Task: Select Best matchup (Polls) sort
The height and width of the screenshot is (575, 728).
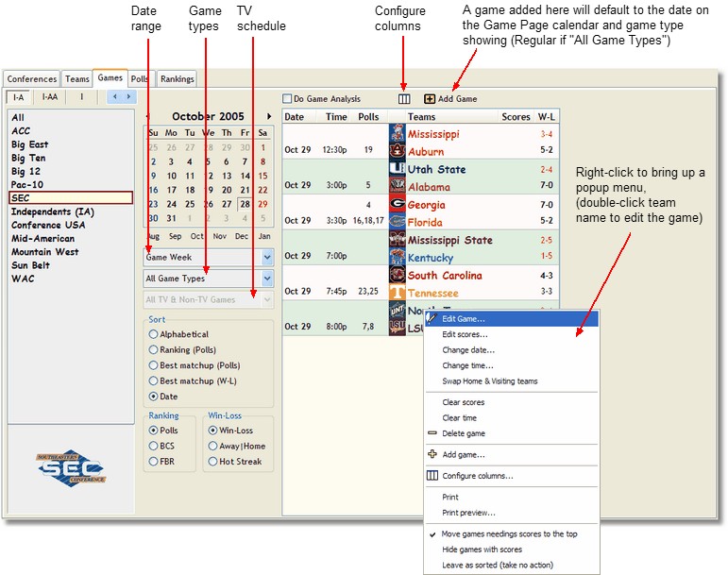Action: tap(153, 365)
